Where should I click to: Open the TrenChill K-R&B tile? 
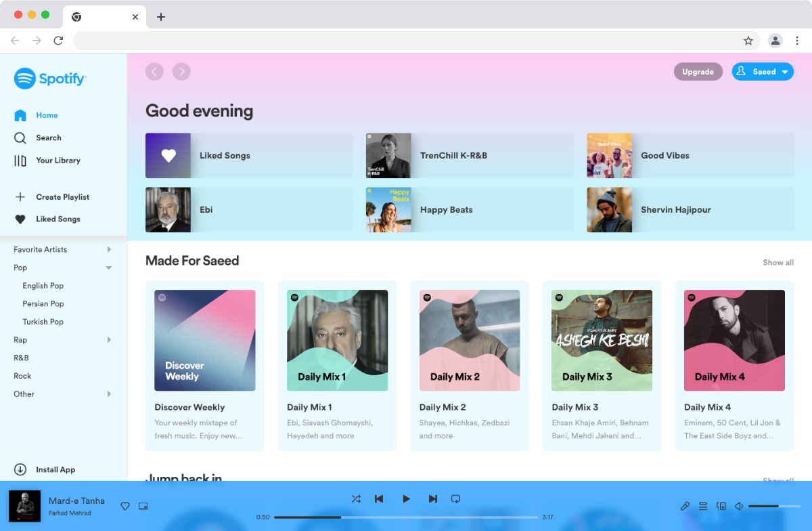pyautogui.click(x=470, y=156)
